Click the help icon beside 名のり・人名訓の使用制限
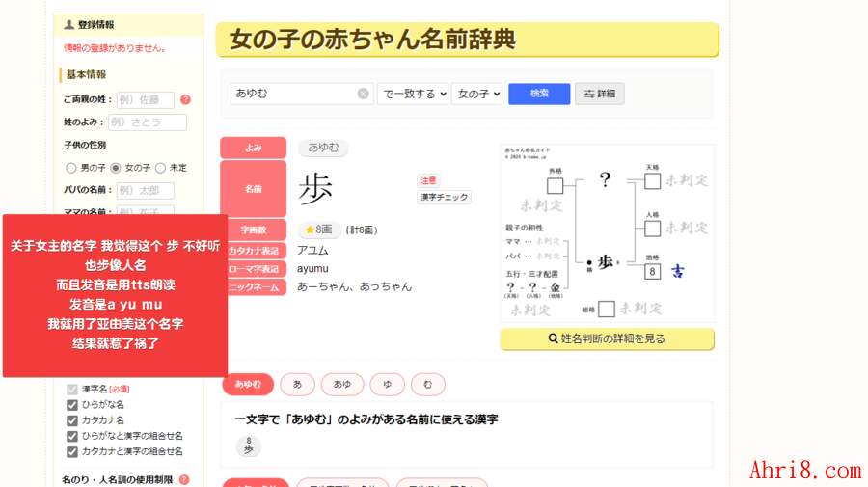Image resolution: width=868 pixels, height=487 pixels. tap(184, 479)
